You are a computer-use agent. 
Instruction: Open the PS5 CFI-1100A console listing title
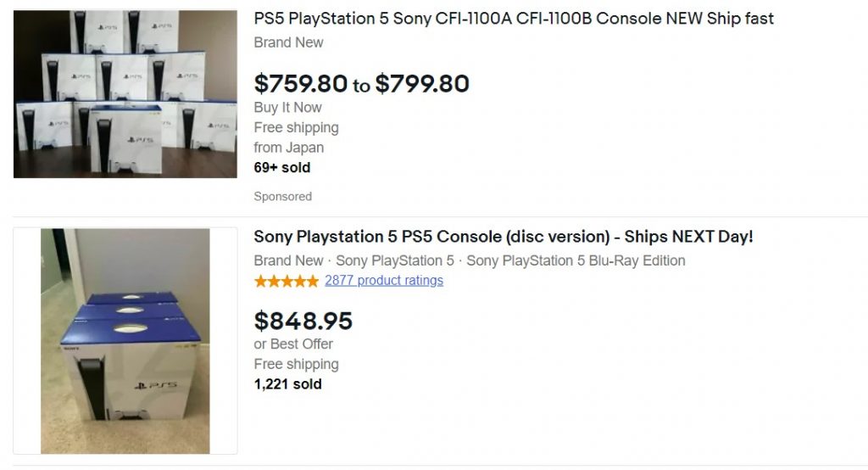pyautogui.click(x=514, y=19)
